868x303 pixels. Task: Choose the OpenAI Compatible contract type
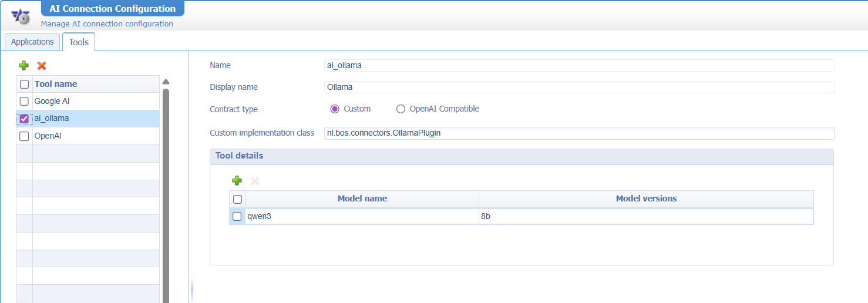(401, 109)
